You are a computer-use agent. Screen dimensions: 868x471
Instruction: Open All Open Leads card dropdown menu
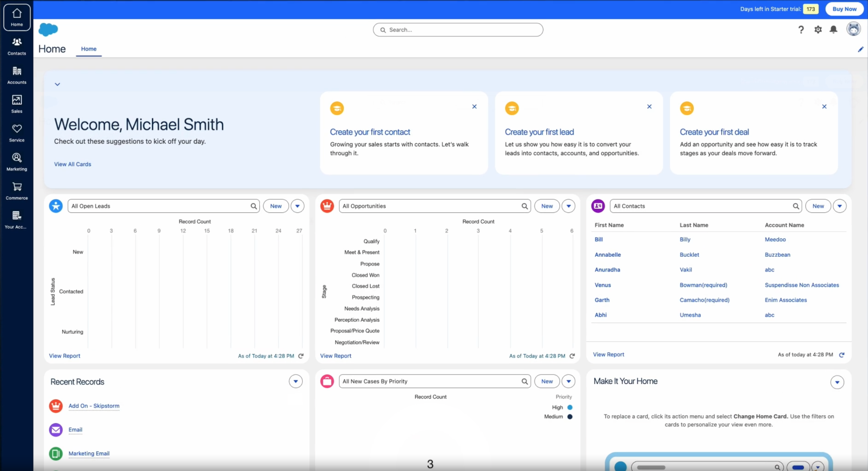297,206
